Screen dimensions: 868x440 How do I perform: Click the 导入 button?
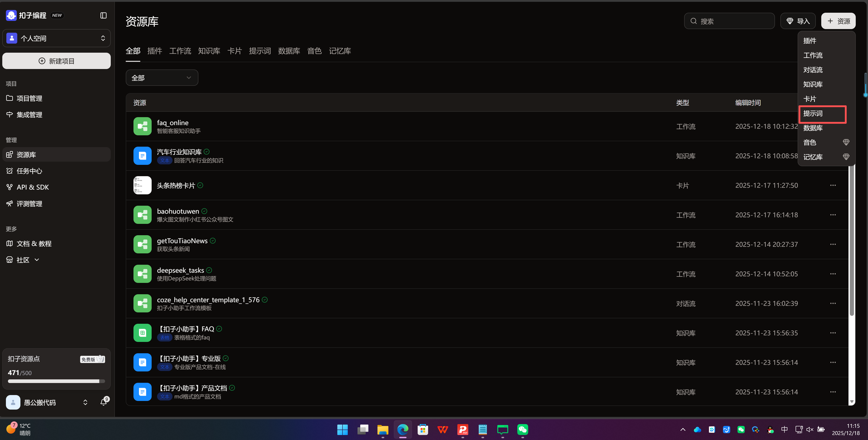click(798, 21)
